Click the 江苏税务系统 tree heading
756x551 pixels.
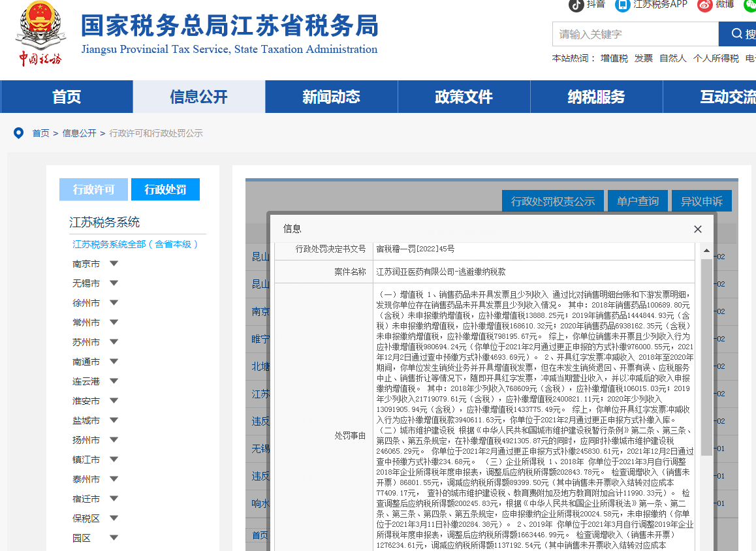[x=104, y=222]
